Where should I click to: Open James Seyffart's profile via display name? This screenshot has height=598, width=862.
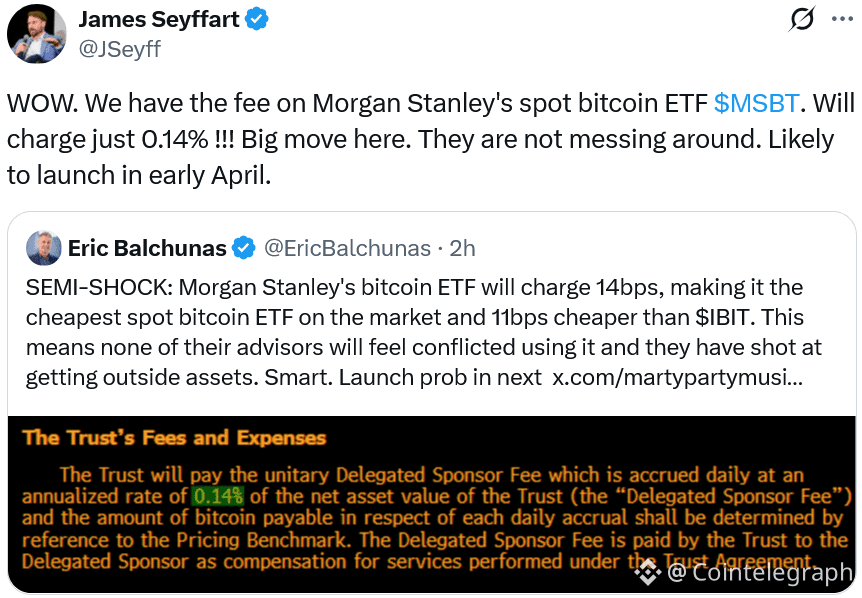[x=160, y=19]
